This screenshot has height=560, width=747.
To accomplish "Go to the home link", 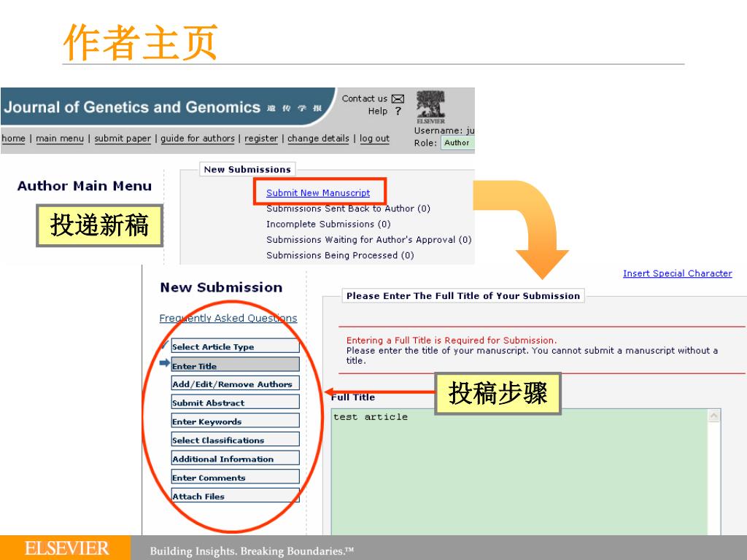I will pyautogui.click(x=13, y=139).
